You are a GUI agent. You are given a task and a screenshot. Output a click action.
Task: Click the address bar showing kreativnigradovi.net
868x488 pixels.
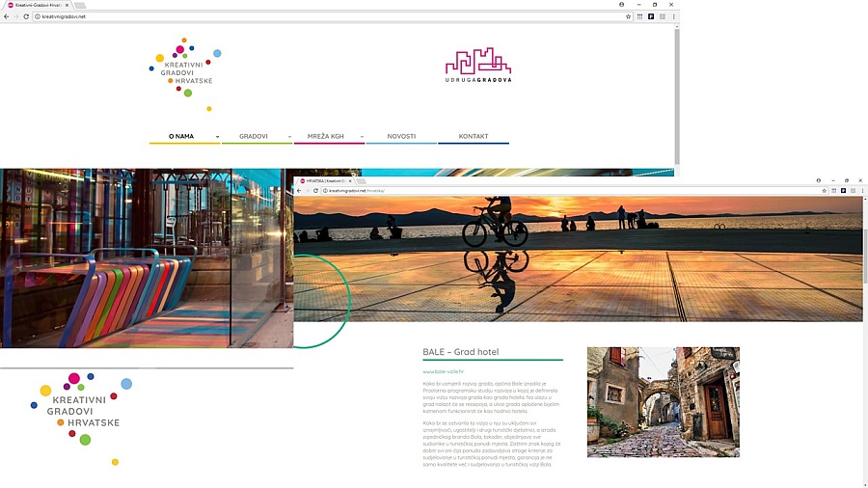pos(332,16)
